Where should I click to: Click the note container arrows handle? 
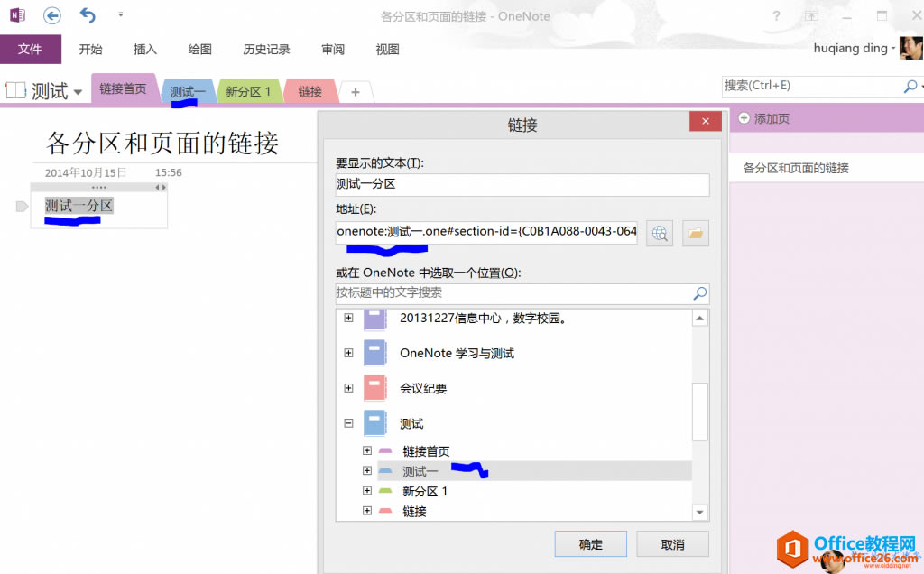[x=161, y=188]
